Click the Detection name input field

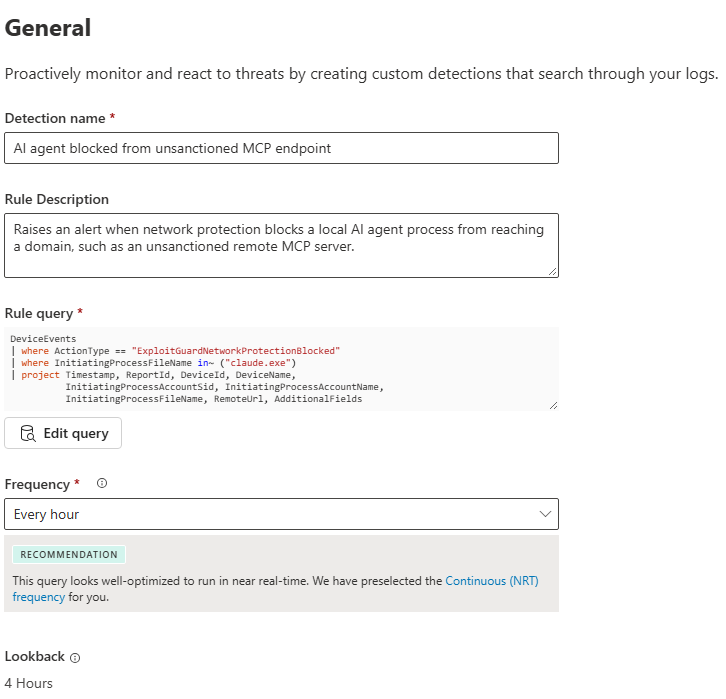(x=281, y=148)
